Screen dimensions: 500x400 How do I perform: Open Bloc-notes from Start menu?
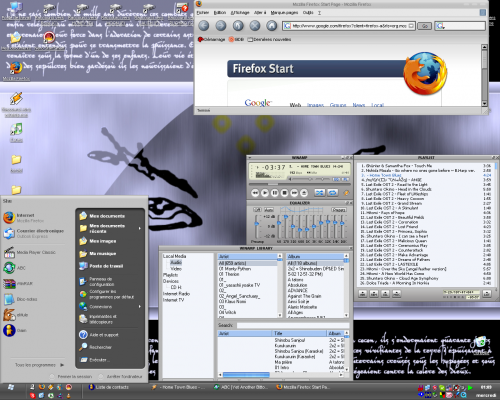pos(20,299)
